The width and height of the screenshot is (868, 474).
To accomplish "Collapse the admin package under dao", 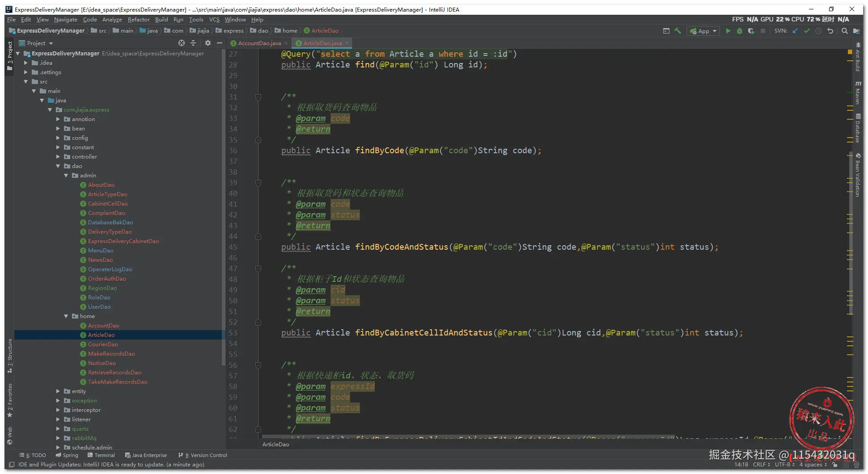I will click(x=67, y=176).
